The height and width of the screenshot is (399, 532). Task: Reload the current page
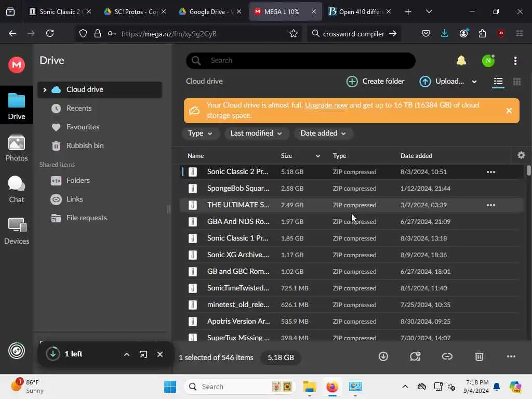50,33
